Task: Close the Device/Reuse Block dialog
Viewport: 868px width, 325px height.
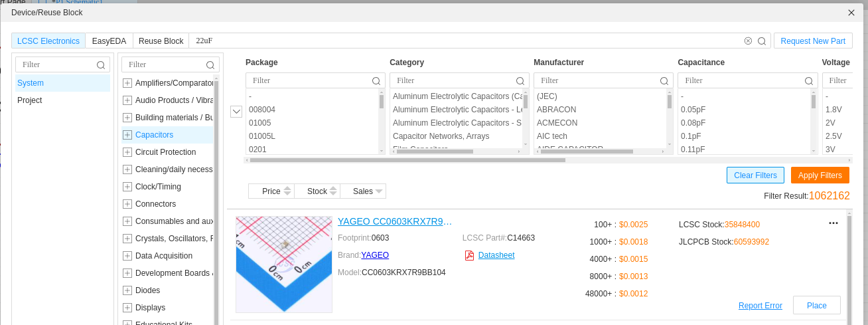Action: 851,13
